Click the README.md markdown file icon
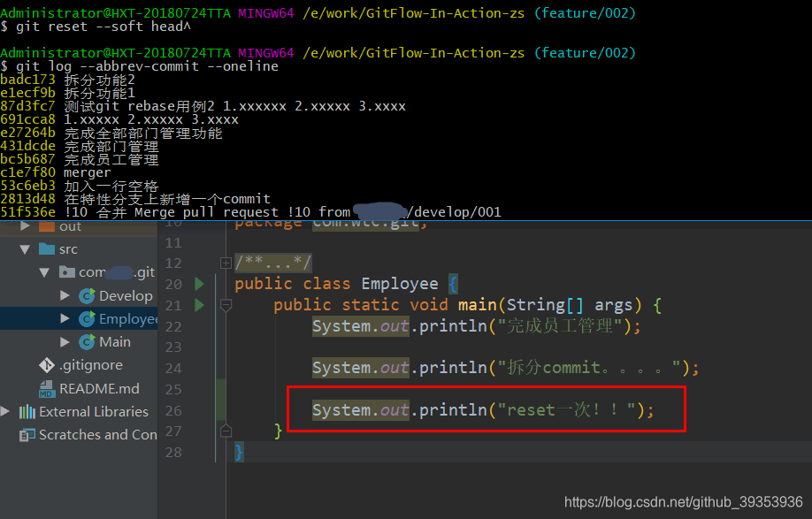 point(47,389)
